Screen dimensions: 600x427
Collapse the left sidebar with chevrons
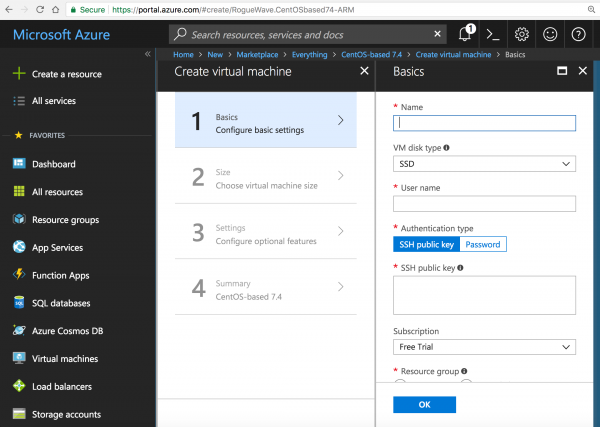(x=148, y=54)
